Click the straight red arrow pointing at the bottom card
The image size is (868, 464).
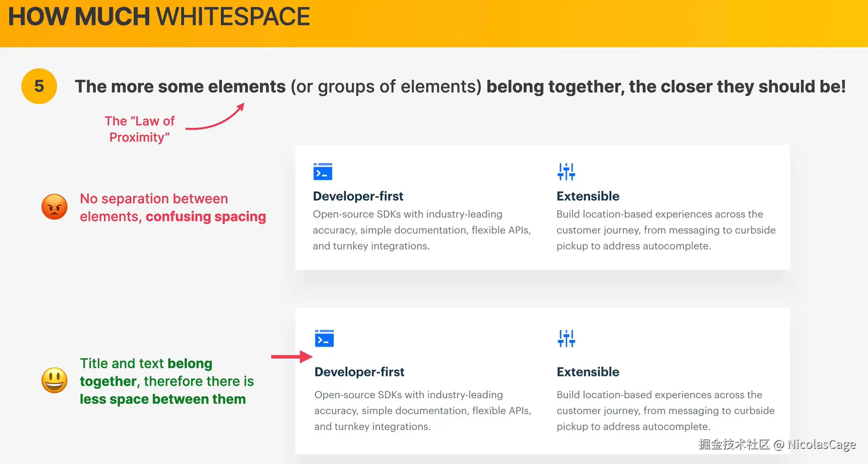pyautogui.click(x=292, y=356)
